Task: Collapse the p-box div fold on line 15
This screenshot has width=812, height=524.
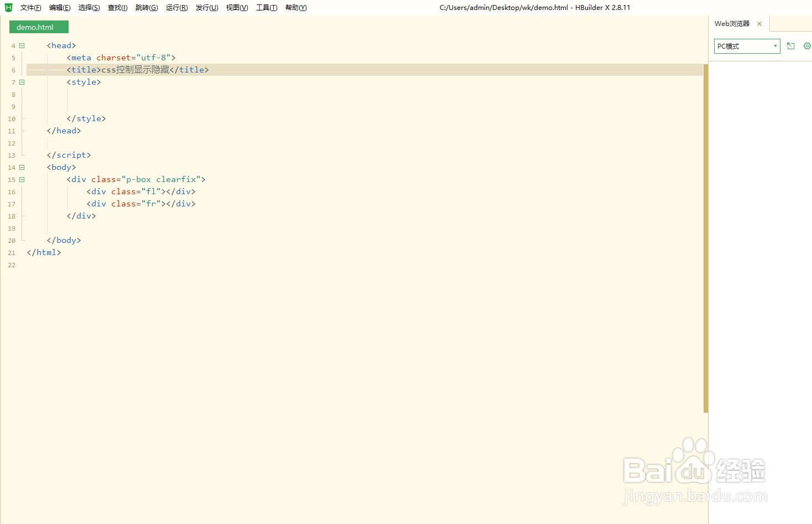Action: [22, 180]
